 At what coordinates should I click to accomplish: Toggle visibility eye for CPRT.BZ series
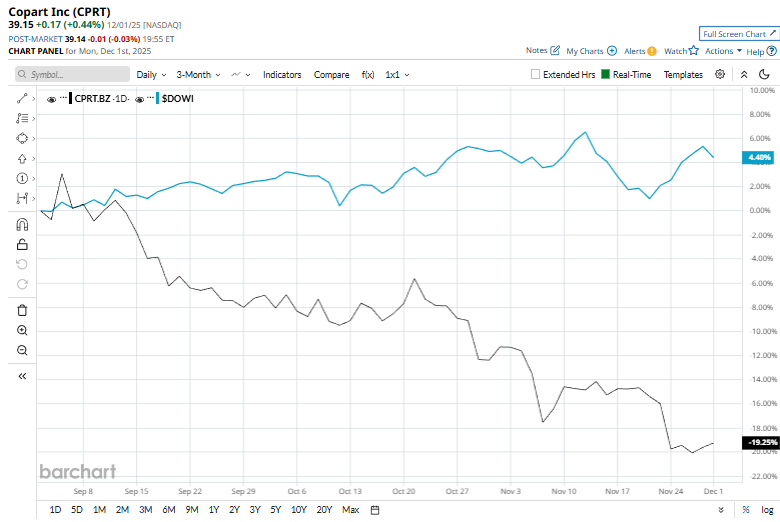point(51,100)
